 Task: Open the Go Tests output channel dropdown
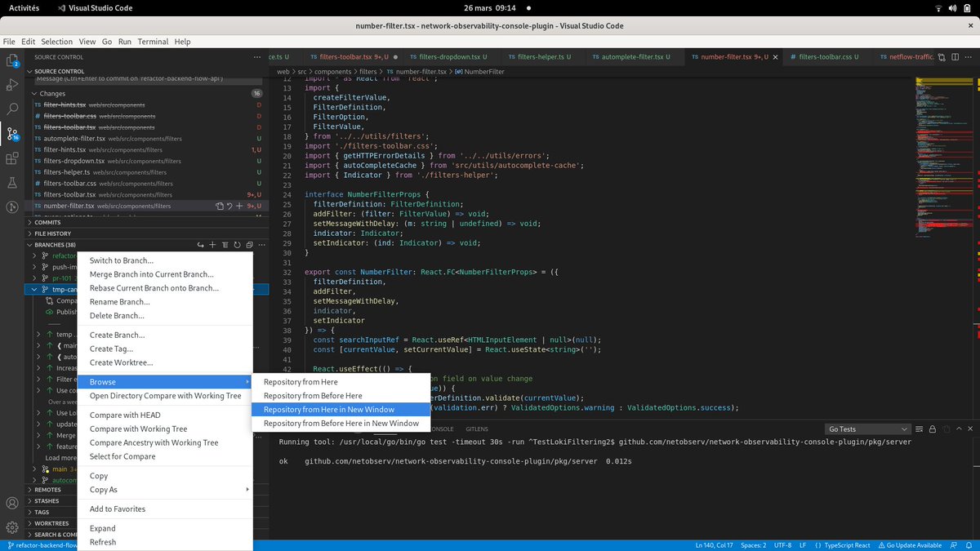point(867,428)
